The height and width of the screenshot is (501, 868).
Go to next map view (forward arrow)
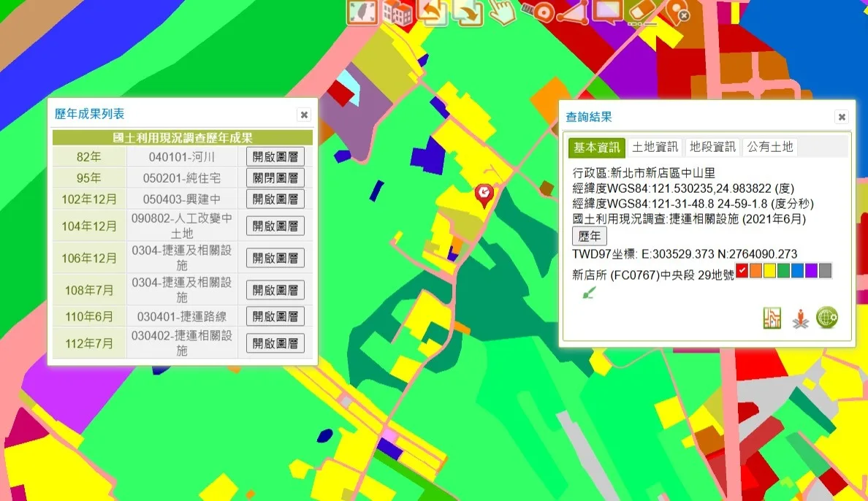468,12
